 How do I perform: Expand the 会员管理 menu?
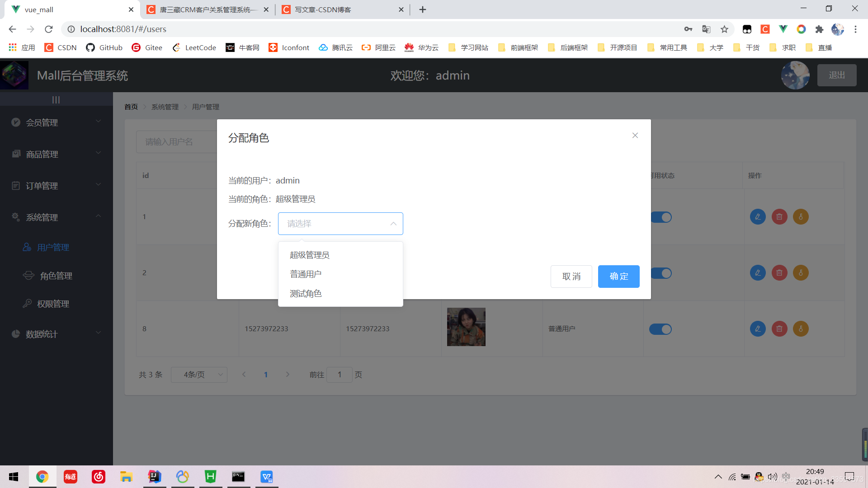click(x=57, y=122)
